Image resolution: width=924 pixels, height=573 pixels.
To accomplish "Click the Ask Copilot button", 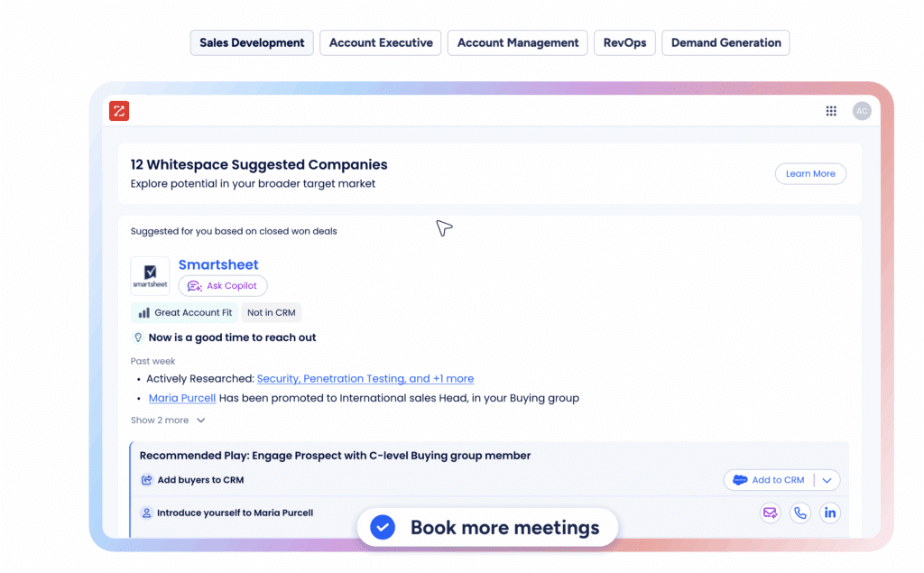I will click(223, 286).
